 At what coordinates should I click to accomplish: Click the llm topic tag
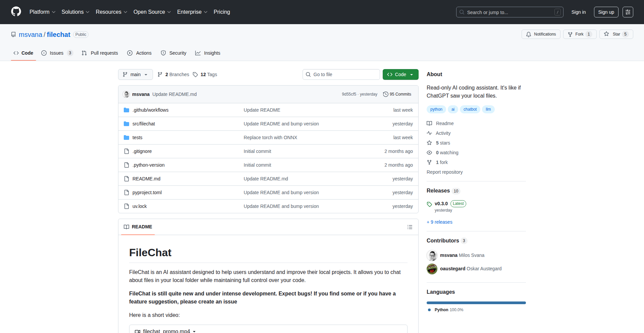tap(488, 109)
